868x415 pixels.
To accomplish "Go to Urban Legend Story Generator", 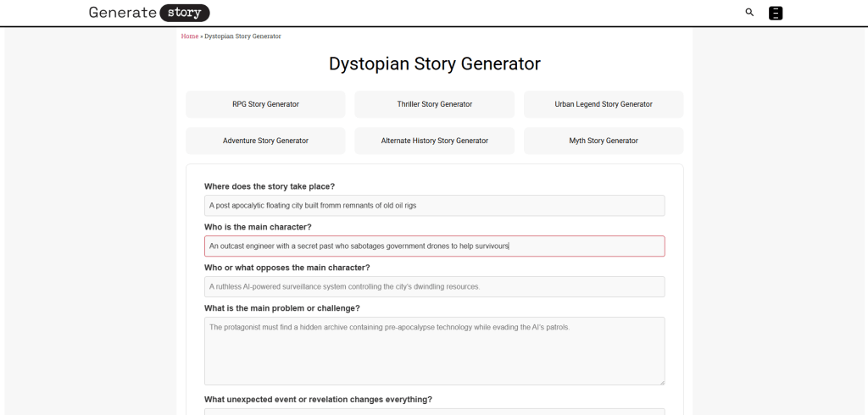I will [603, 104].
